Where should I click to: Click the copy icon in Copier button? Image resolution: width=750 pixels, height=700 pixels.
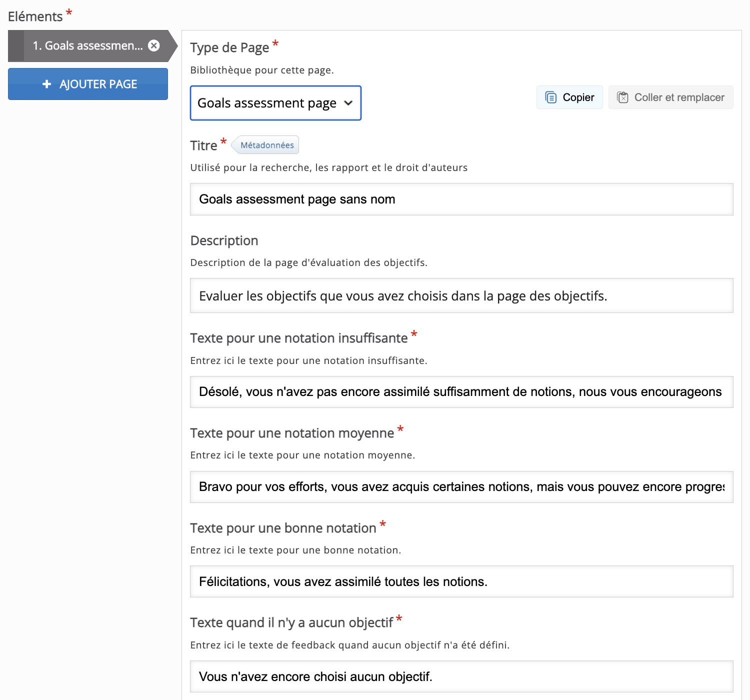click(x=550, y=97)
